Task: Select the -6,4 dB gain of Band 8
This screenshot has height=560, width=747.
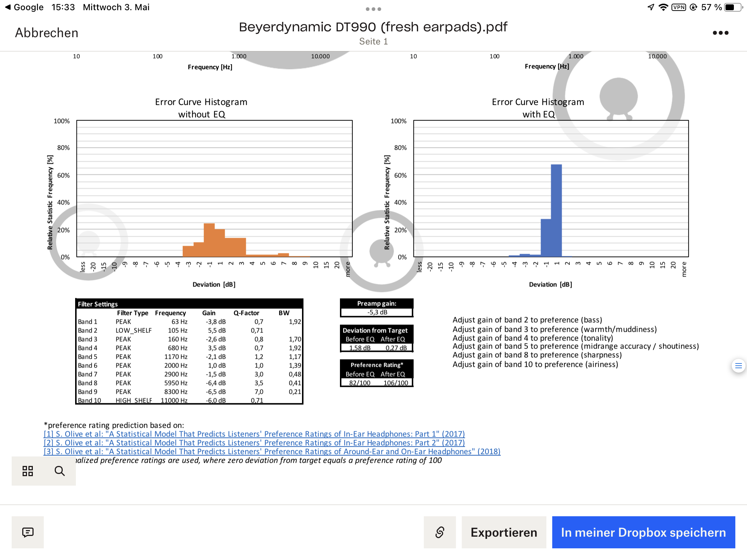Action: point(216,383)
